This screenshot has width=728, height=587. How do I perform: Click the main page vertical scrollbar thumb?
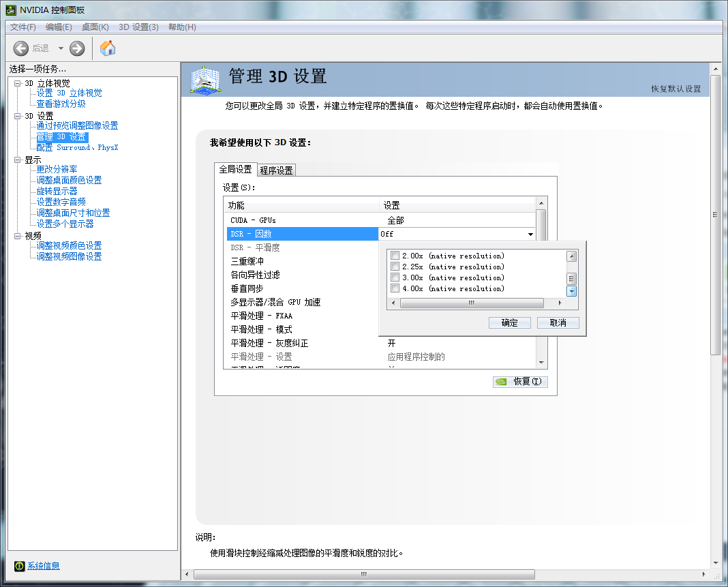tap(716, 215)
